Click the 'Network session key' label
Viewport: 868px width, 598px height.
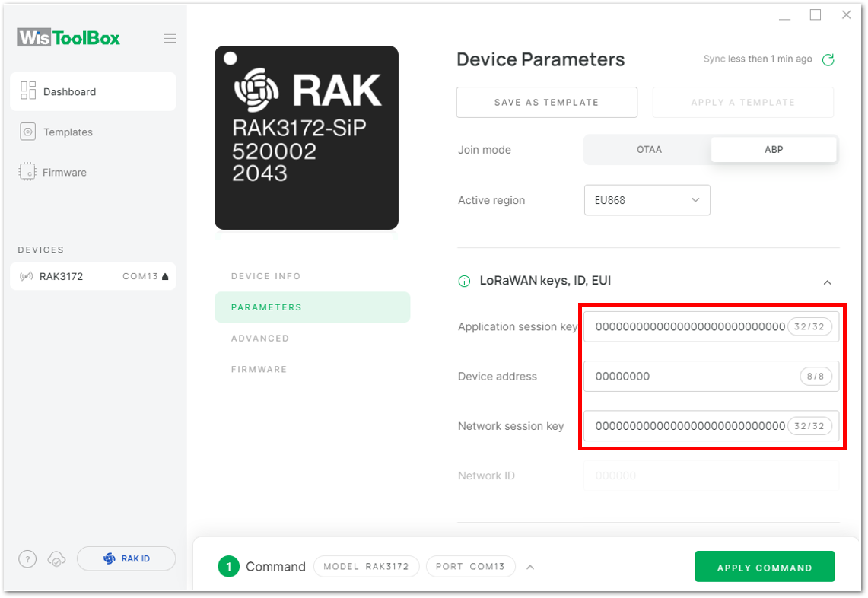[511, 426]
